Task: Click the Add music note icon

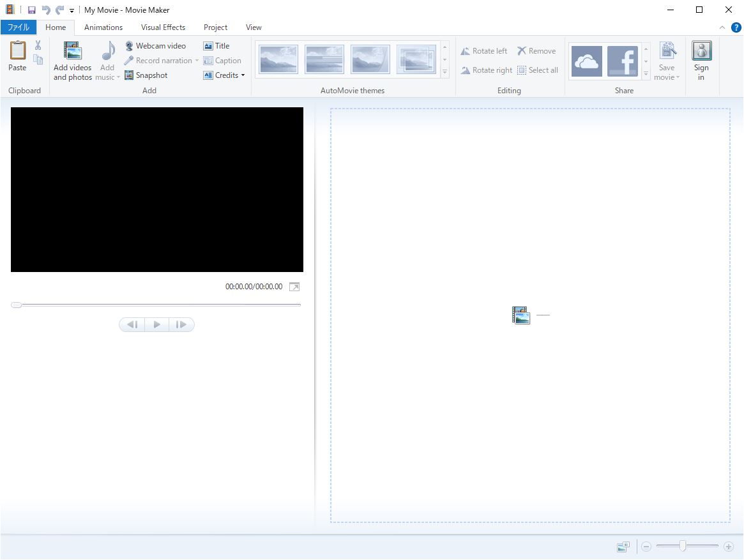Action: click(109, 51)
